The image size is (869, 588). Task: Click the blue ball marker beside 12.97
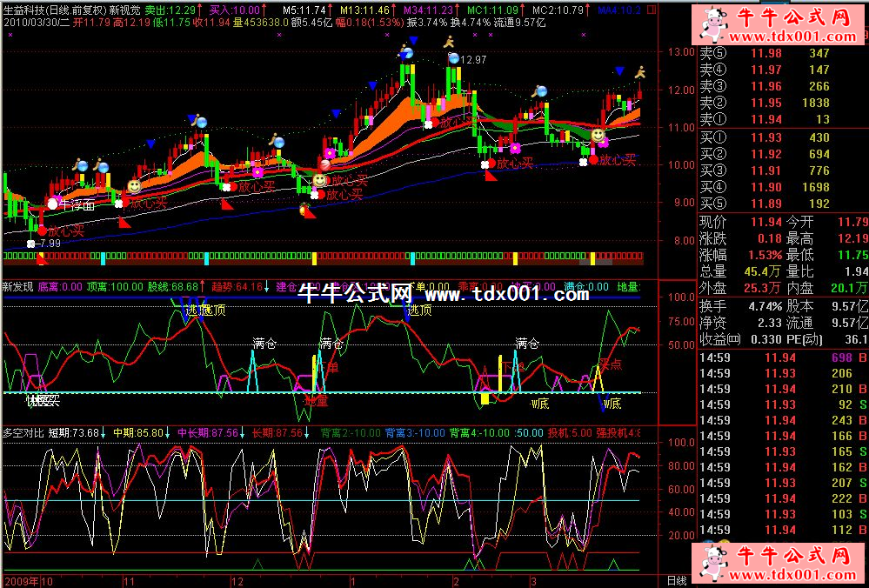tap(454, 58)
